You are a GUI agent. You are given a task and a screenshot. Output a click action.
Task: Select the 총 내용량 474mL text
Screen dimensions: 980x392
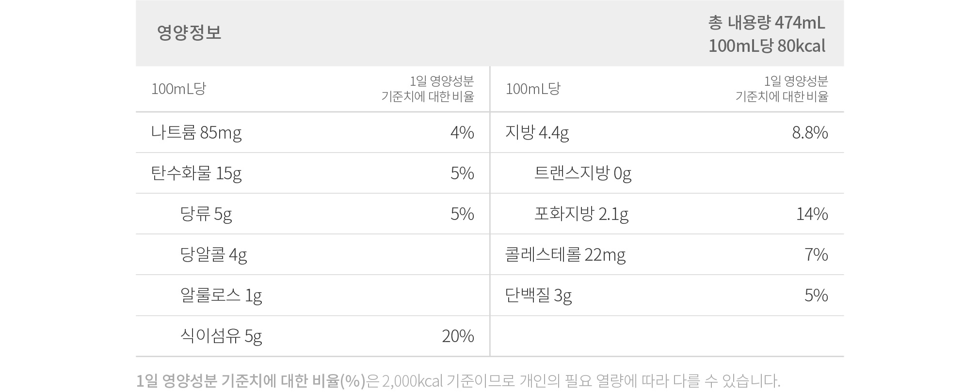click(767, 22)
